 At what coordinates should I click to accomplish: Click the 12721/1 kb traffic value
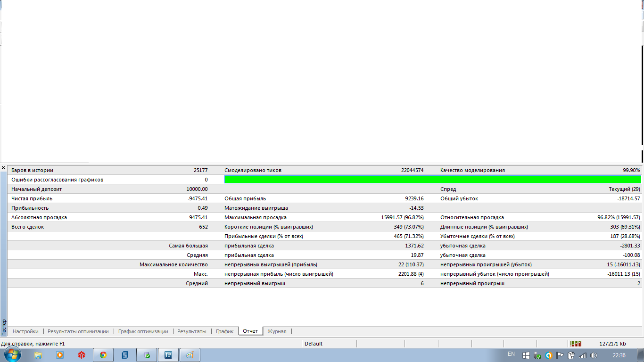point(613,344)
